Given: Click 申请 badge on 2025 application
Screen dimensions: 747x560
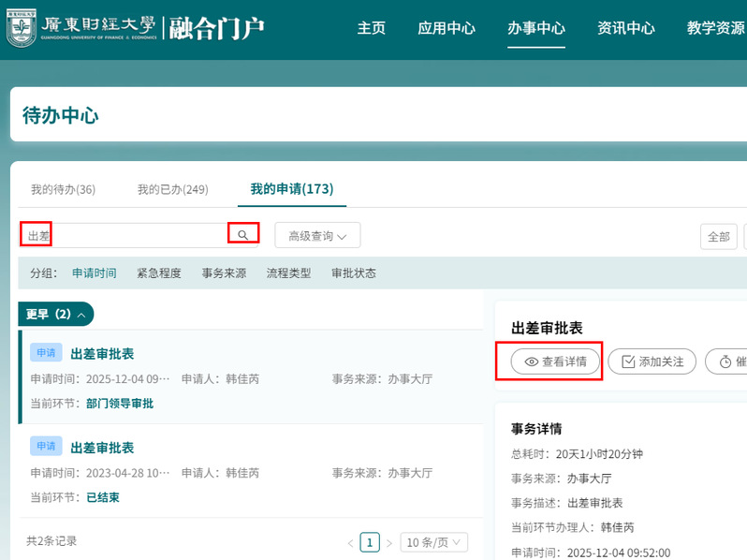Looking at the screenshot, I should pos(46,353).
